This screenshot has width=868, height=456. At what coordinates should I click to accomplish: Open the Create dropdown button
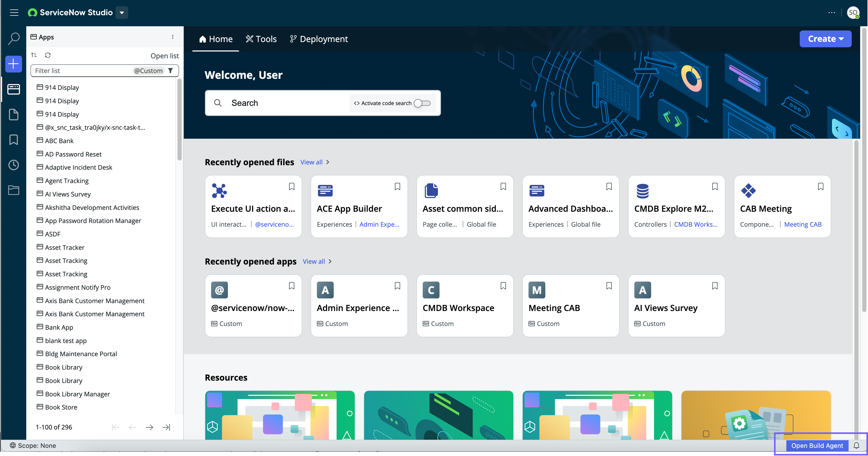tap(825, 39)
